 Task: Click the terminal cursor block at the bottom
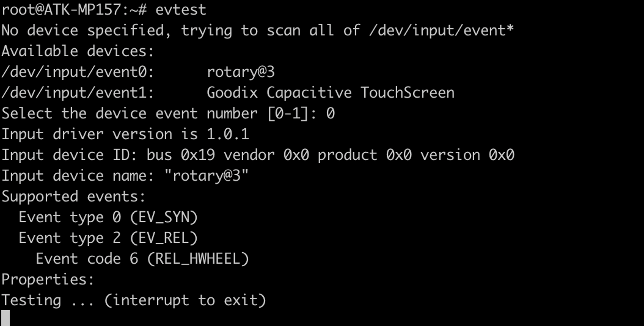[x=5, y=317]
